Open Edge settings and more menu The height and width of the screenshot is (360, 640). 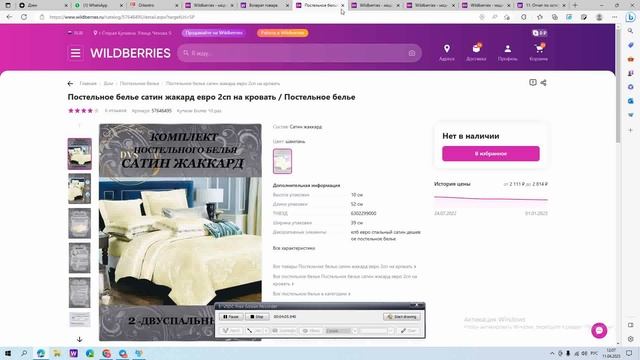615,17
